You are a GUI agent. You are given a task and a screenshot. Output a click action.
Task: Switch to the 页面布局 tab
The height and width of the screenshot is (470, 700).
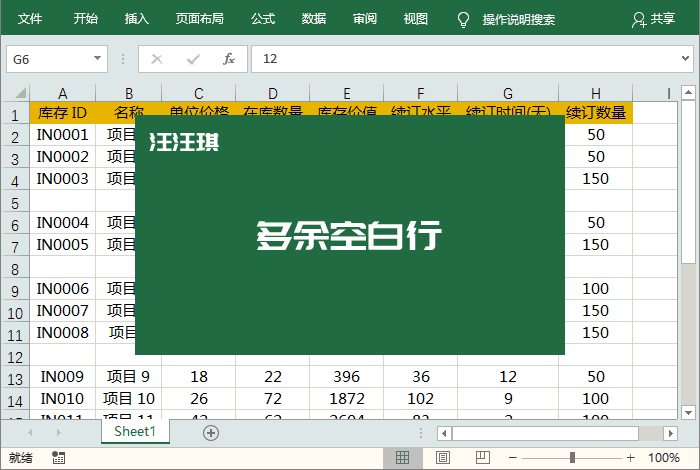pos(200,19)
